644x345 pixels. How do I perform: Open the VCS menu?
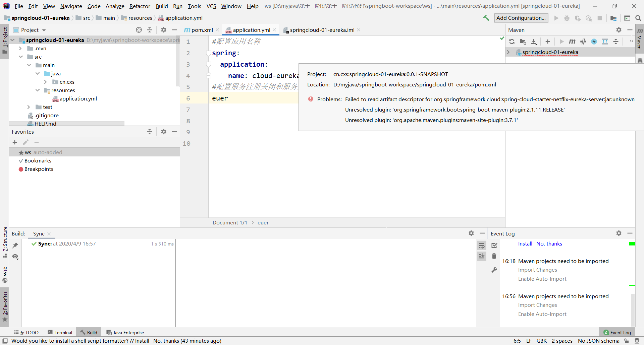point(211,6)
